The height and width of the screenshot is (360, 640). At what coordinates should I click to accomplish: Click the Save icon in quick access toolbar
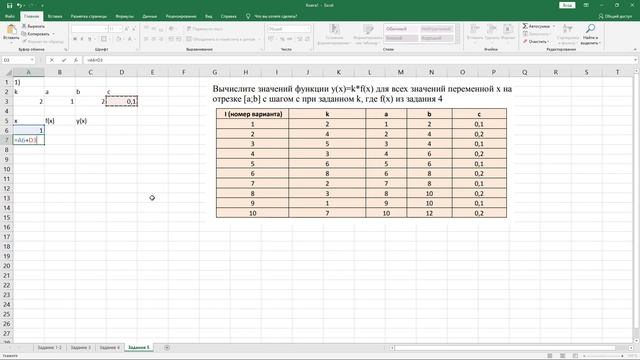click(9, 5)
